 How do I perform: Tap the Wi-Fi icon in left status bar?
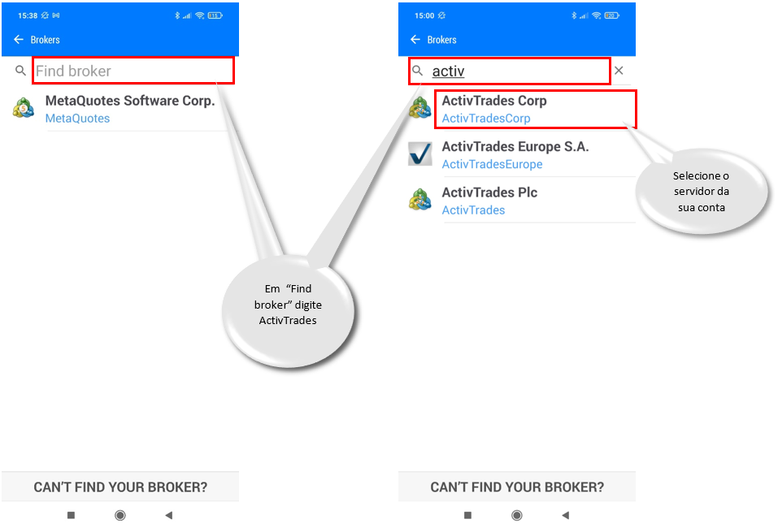(x=200, y=15)
